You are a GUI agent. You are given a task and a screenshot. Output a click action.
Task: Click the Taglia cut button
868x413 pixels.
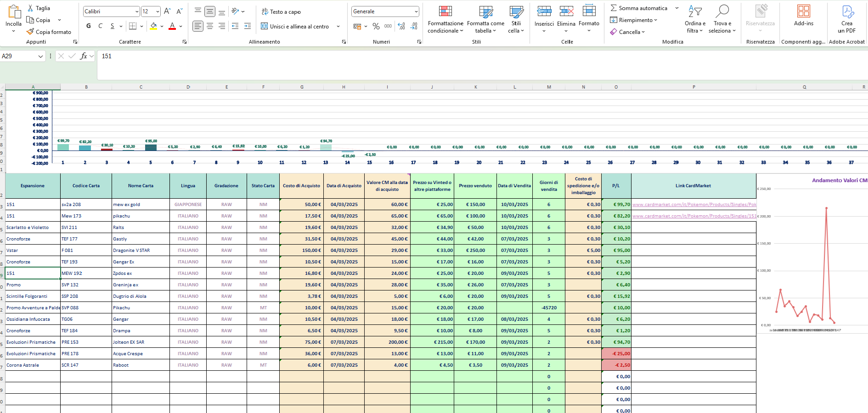click(x=39, y=8)
